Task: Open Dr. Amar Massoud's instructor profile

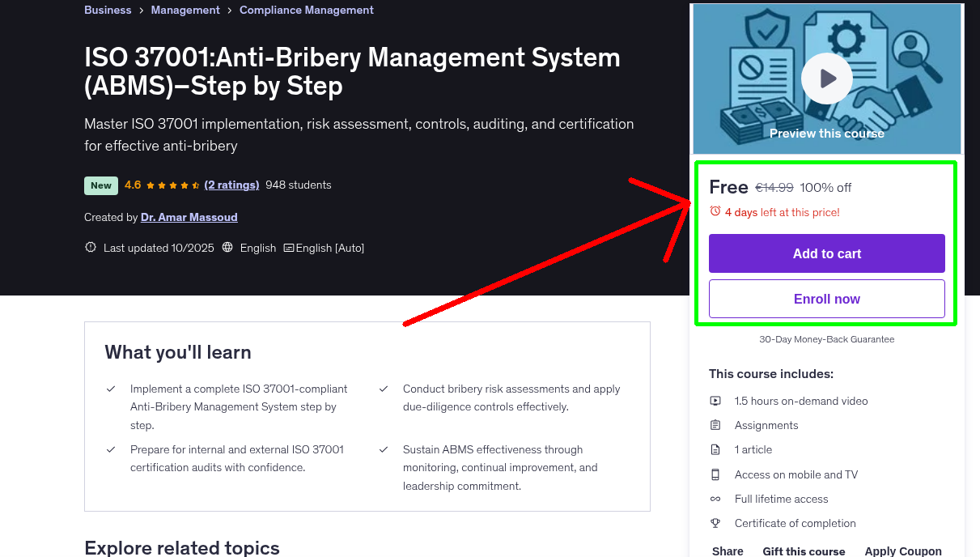Action: (x=189, y=217)
